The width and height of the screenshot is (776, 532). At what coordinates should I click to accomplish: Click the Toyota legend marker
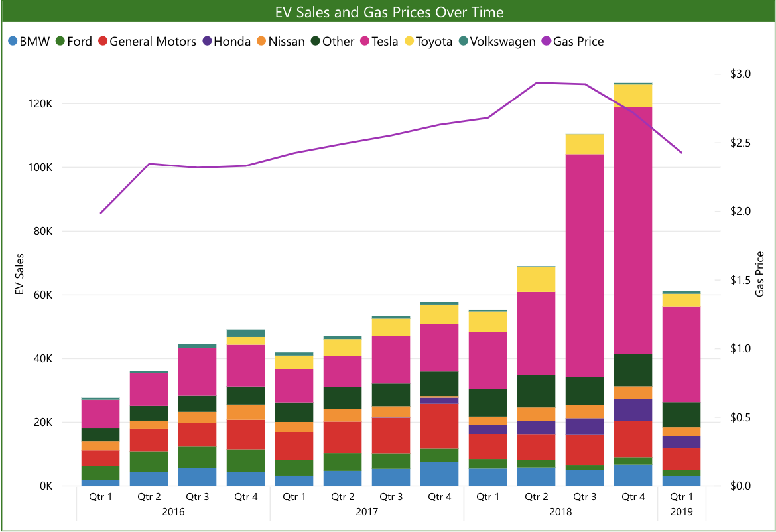click(409, 42)
